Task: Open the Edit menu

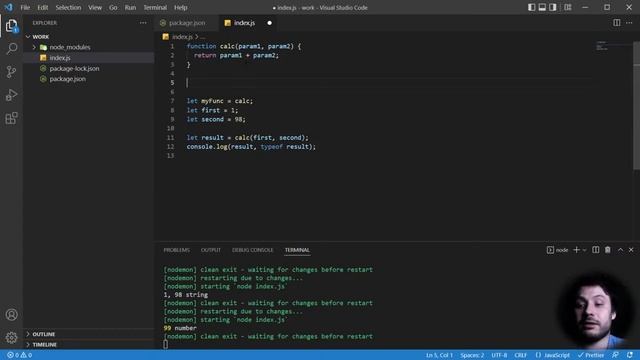Action: [x=42, y=7]
